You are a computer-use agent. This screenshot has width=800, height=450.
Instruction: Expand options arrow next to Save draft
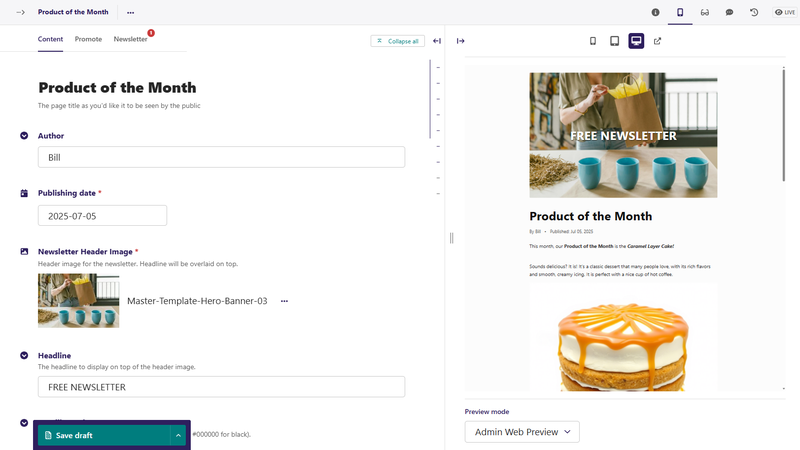[178, 435]
